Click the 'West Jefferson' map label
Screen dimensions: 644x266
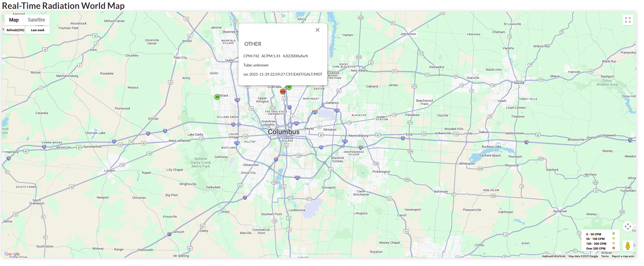[179, 141]
